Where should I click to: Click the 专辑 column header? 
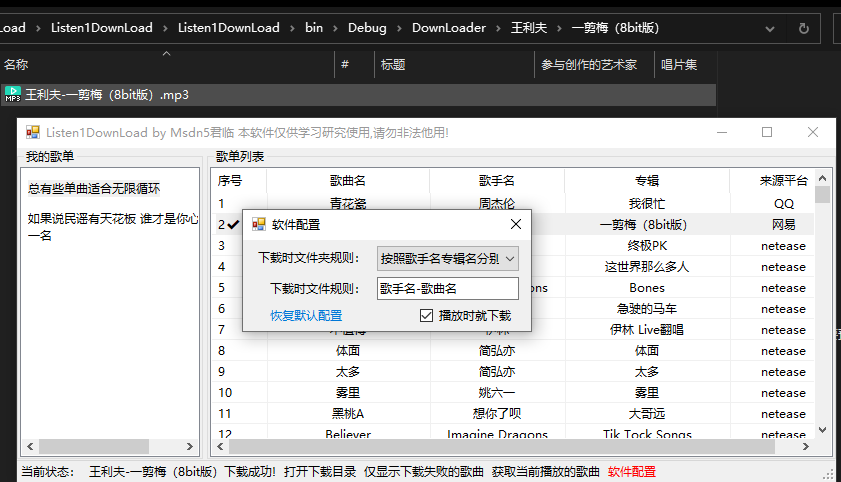coord(647,181)
